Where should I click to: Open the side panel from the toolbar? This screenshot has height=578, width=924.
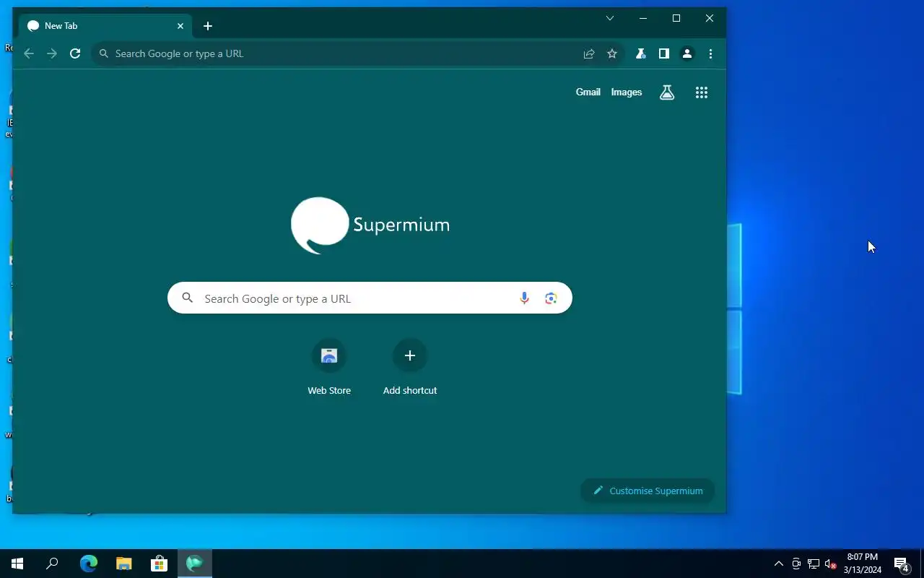tap(663, 53)
